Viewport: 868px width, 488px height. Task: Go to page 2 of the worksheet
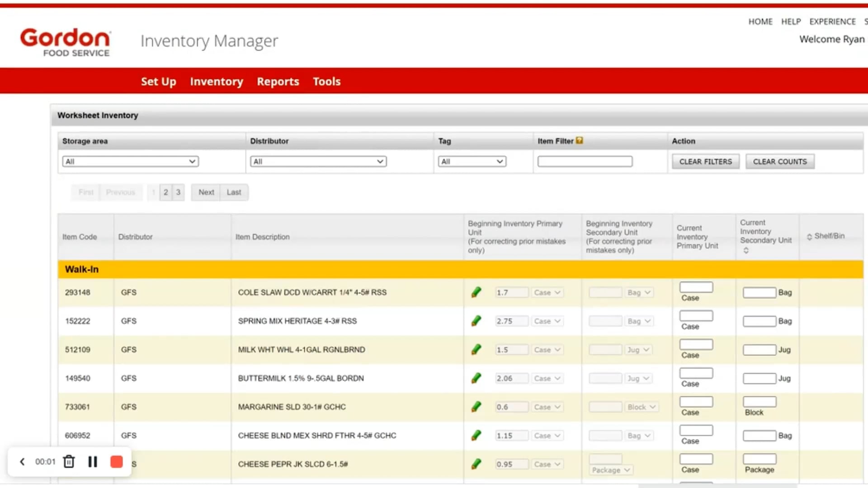pyautogui.click(x=166, y=192)
